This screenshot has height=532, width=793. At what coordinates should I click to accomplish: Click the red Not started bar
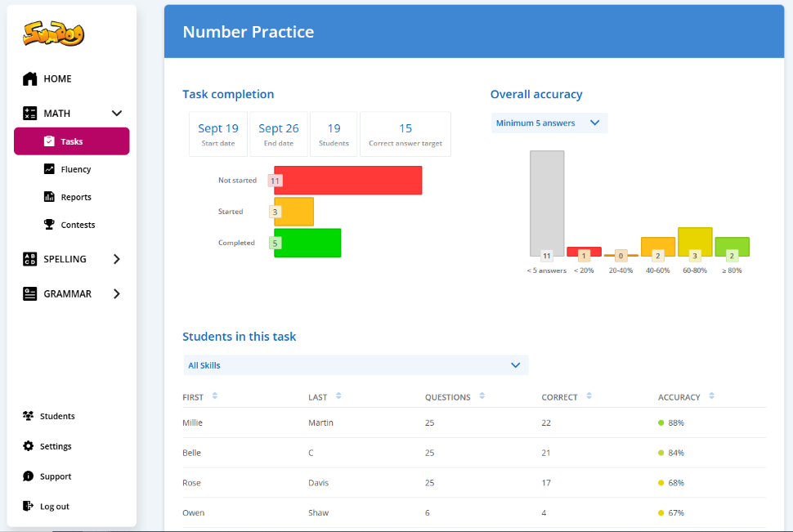click(347, 181)
